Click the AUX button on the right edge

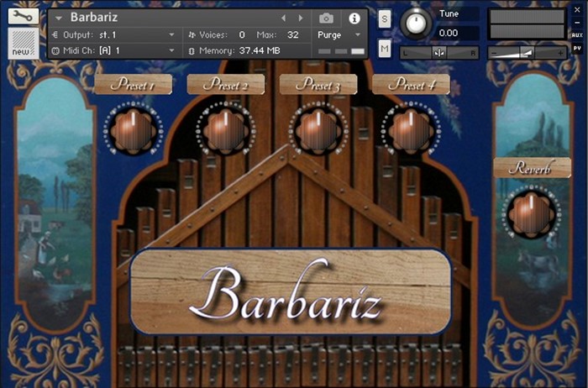(577, 35)
